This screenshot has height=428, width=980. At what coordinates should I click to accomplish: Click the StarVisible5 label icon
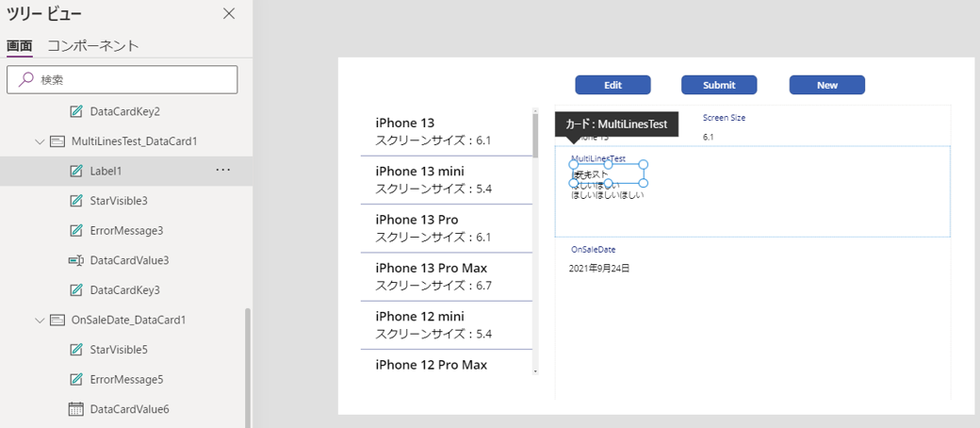(76, 349)
